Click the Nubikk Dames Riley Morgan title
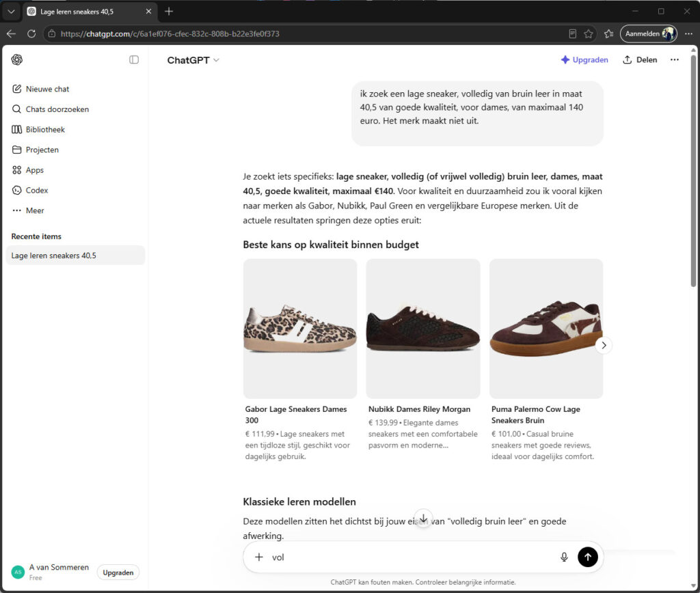Image resolution: width=700 pixels, height=593 pixels. [419, 409]
